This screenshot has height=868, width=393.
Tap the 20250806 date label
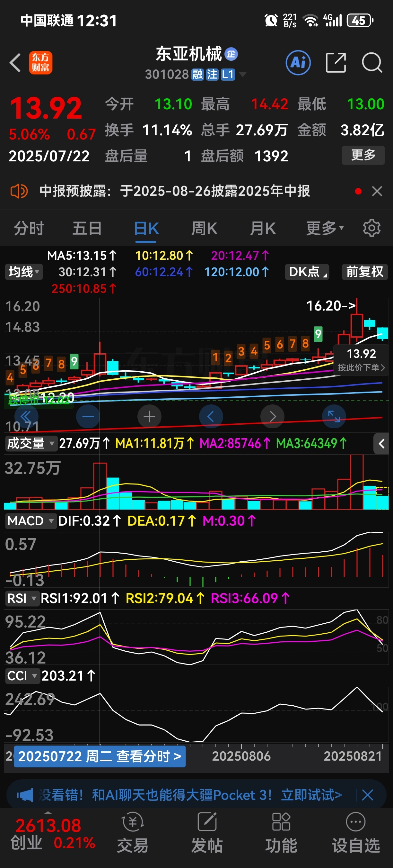point(241,756)
